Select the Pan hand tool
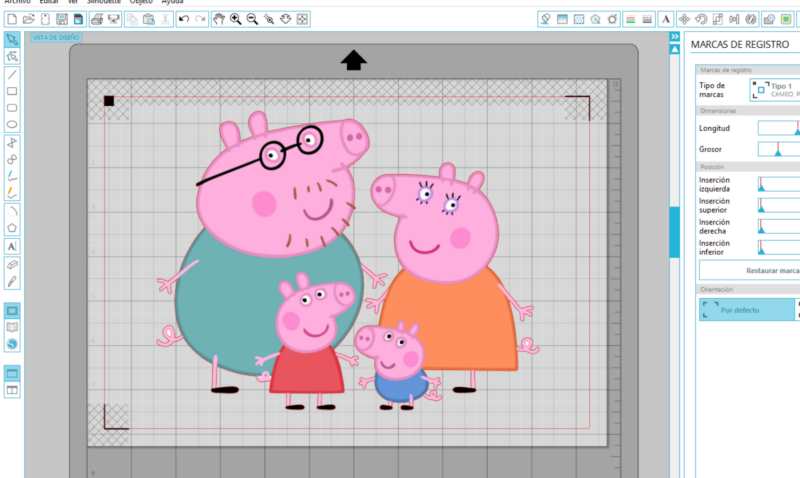This screenshot has width=800, height=478. tap(219, 19)
